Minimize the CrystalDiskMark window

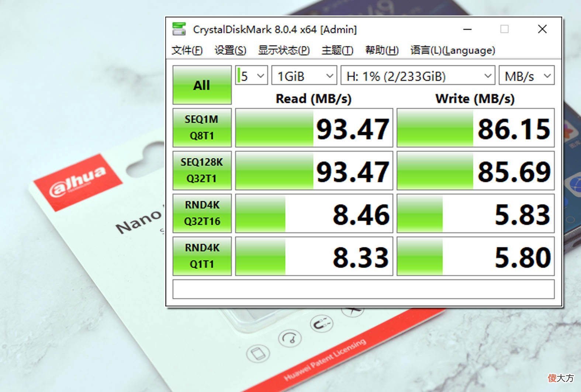[x=467, y=29]
